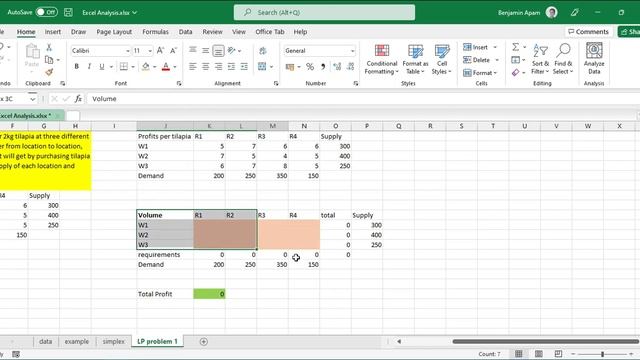Select the Format Painter brush
640x360 pixels.
(x=49, y=72)
